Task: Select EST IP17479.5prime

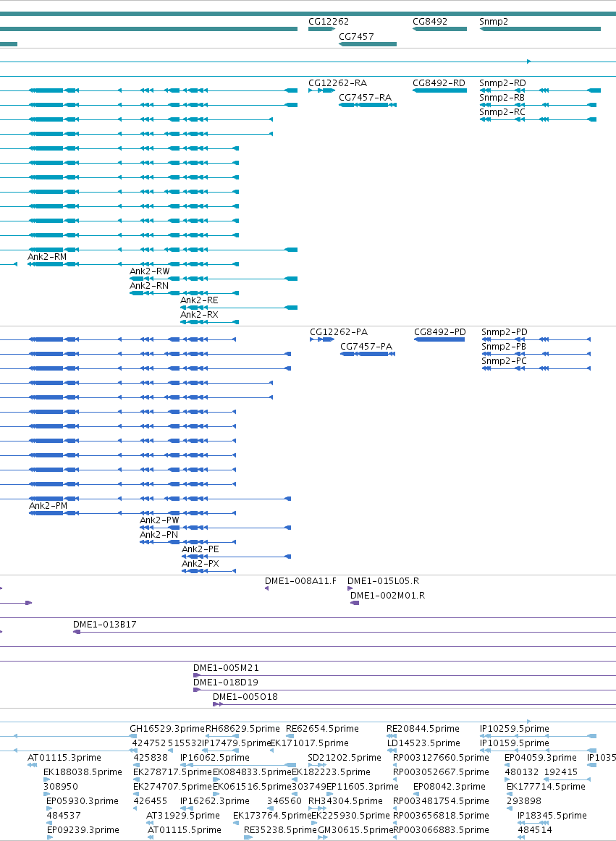Action: [237, 743]
